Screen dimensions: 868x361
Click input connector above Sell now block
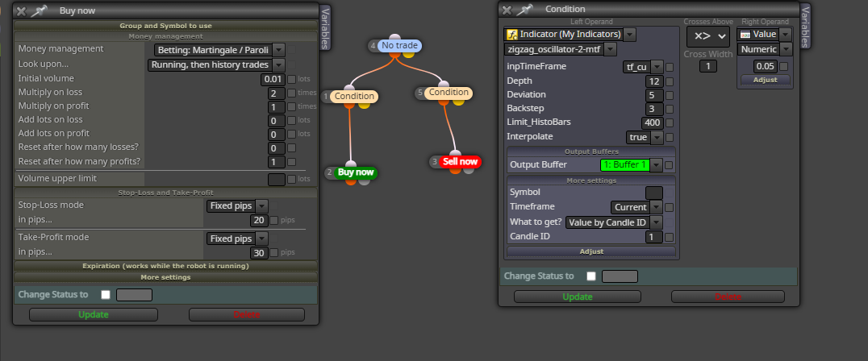coord(455,154)
